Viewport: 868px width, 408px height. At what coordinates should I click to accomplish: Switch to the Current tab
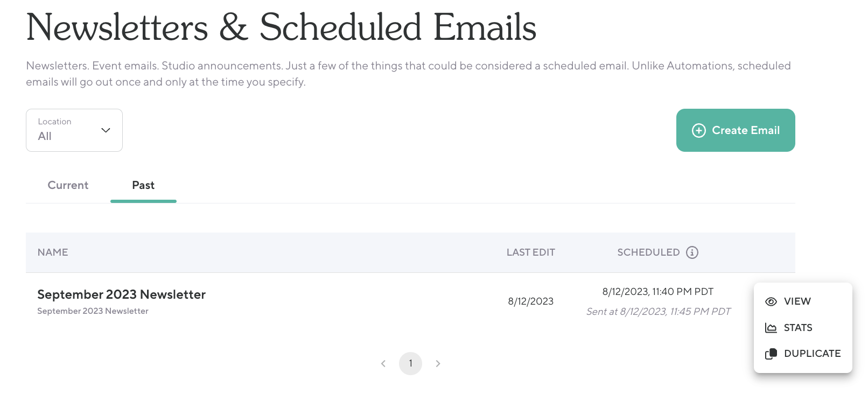[68, 185]
